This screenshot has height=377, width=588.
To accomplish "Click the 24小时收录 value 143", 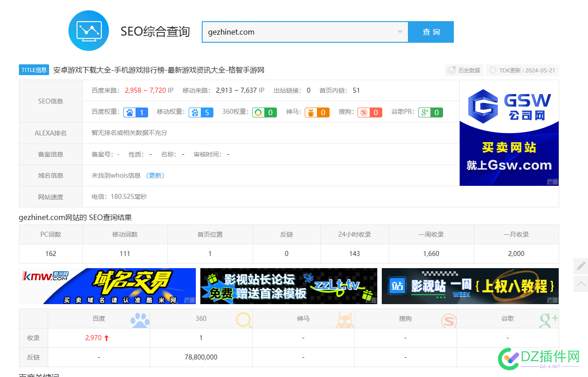I will (x=354, y=254).
